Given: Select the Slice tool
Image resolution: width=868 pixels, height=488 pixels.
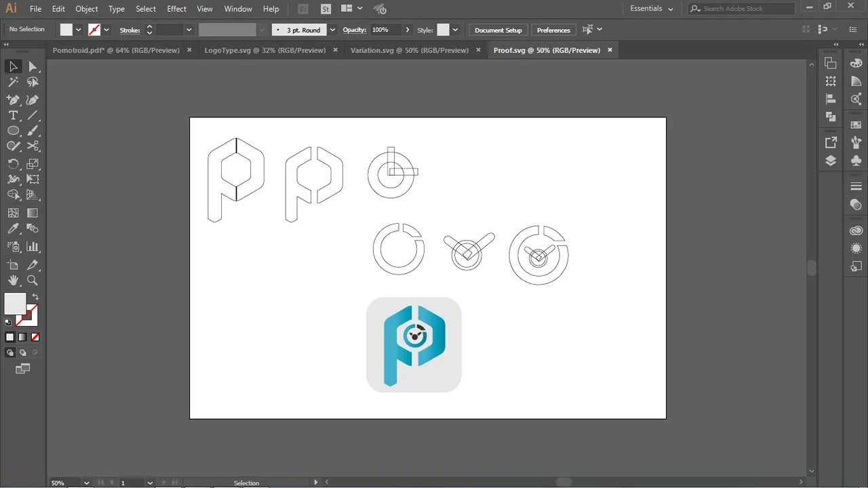Looking at the screenshot, I should click(33, 265).
